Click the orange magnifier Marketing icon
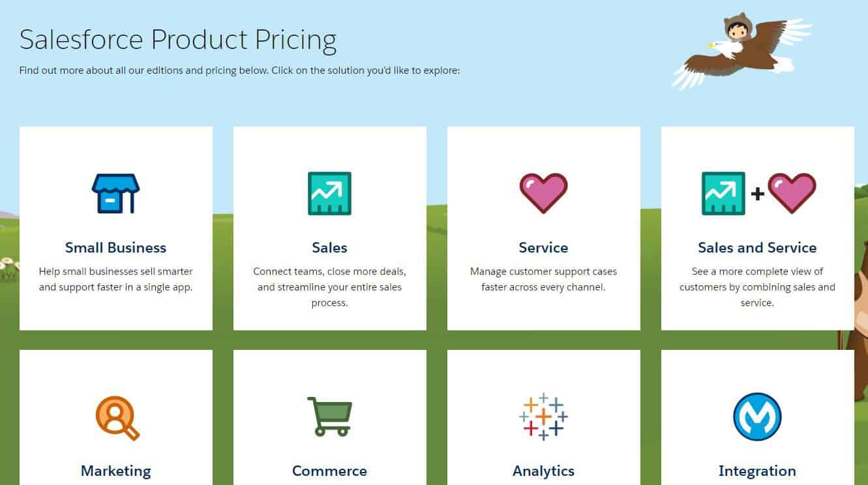The image size is (868, 485). [x=117, y=418]
